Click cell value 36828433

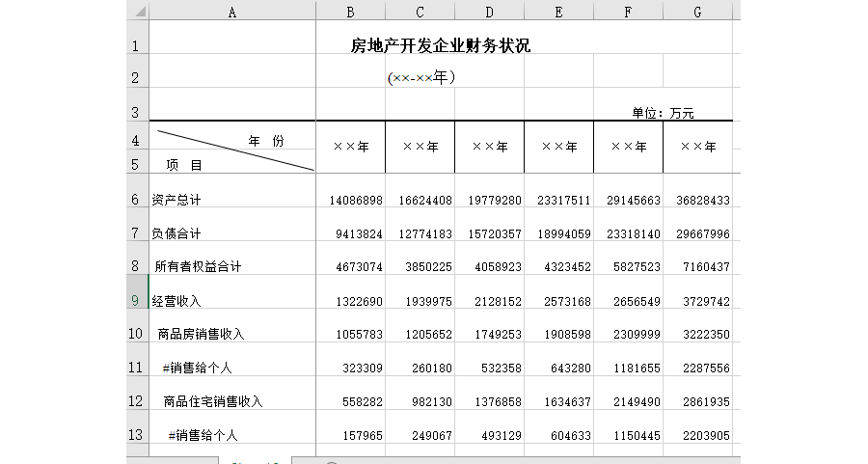tap(703, 201)
